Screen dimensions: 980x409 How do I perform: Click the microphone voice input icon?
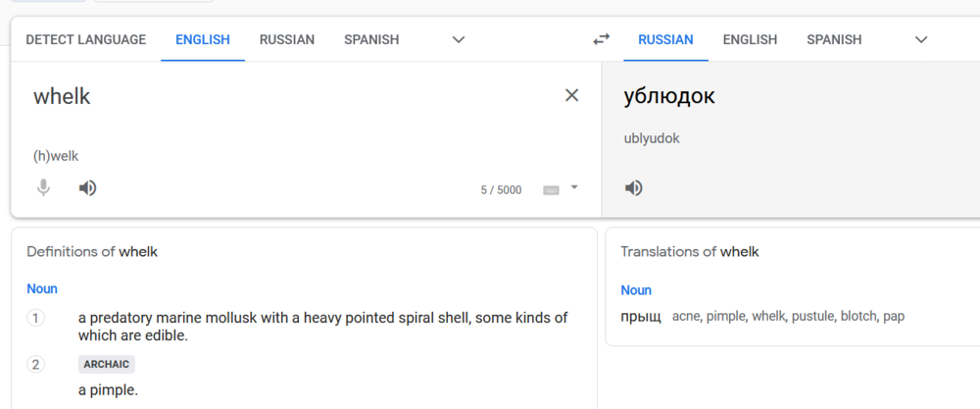click(43, 188)
